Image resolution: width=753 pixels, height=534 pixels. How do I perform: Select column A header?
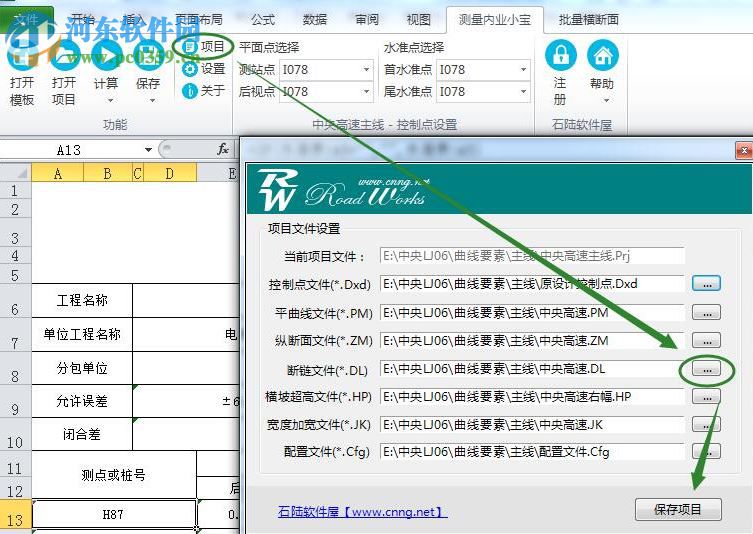point(58,173)
